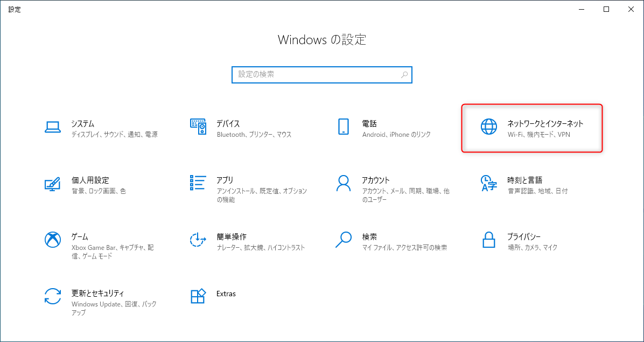Viewport: 644px width, 342px height.
Task: Select the デバイス title text
Action: tap(228, 123)
